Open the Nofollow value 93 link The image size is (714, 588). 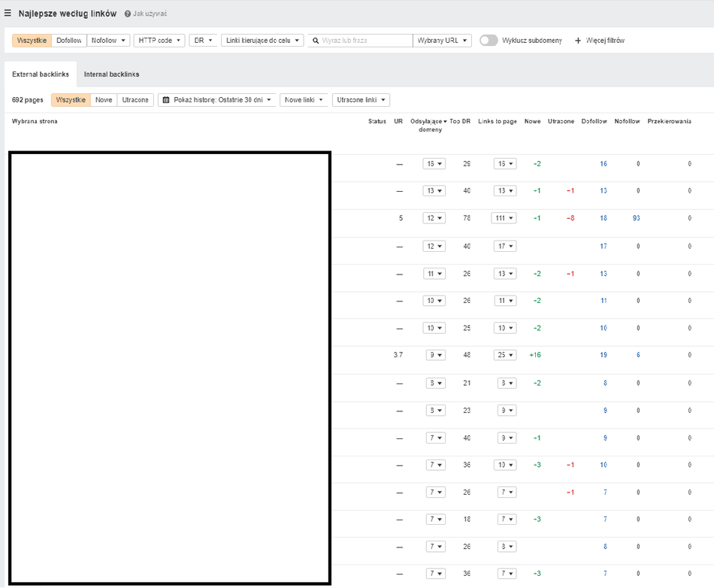click(x=637, y=218)
